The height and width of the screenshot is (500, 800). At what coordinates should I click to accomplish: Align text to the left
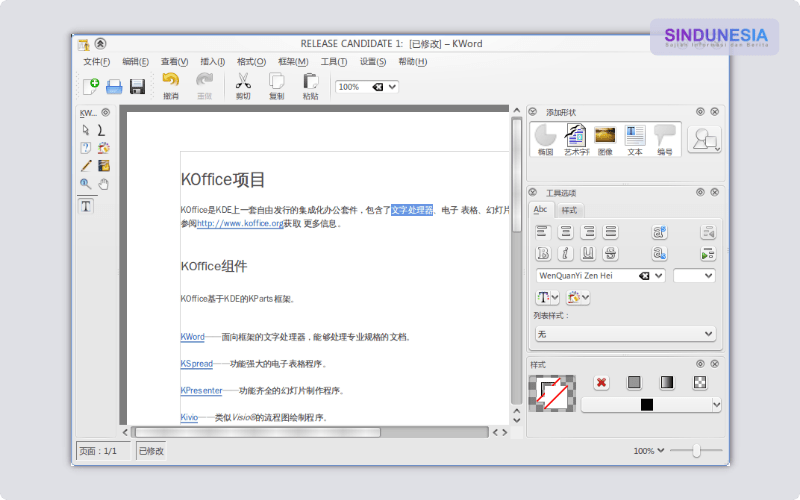(543, 232)
